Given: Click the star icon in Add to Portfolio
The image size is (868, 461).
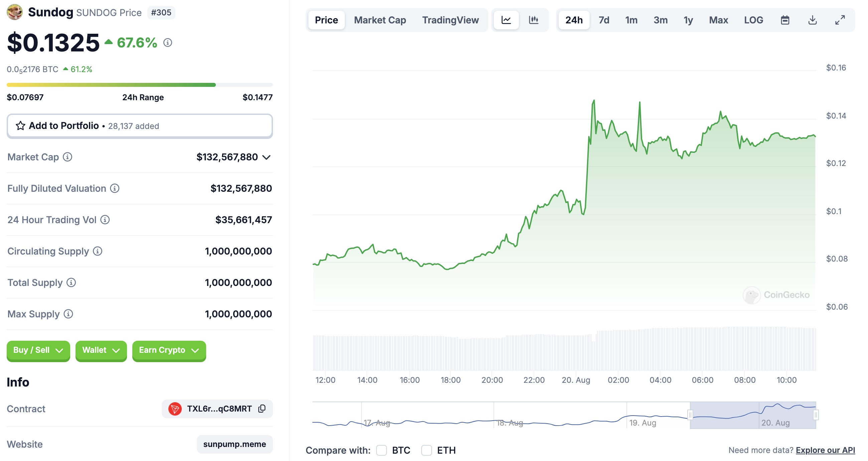Looking at the screenshot, I should [21, 126].
